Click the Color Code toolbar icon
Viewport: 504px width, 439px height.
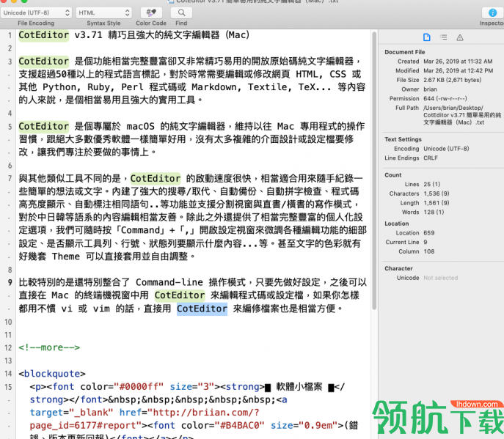(151, 13)
